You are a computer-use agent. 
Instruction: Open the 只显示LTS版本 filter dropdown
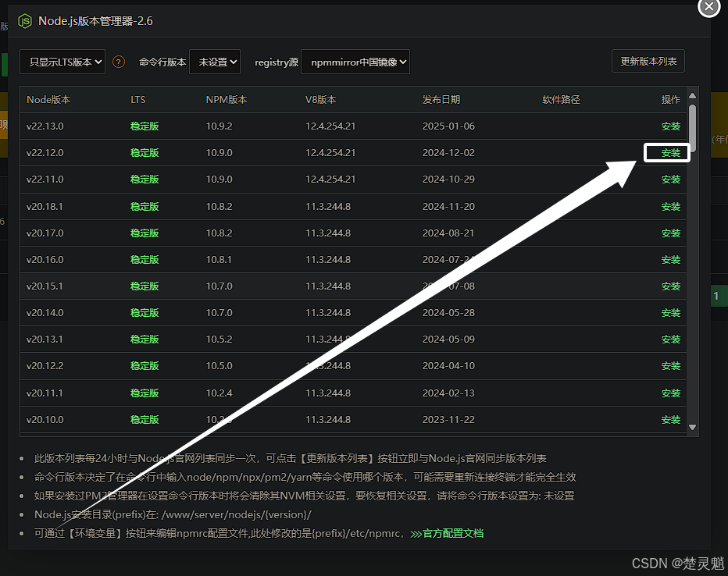62,62
